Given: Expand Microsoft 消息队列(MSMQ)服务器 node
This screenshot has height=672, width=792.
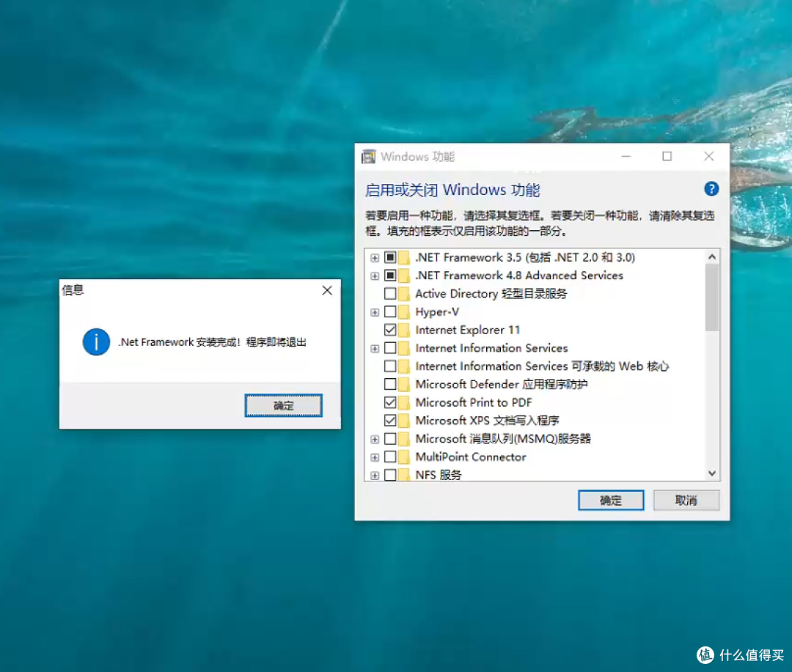Looking at the screenshot, I should (375, 439).
